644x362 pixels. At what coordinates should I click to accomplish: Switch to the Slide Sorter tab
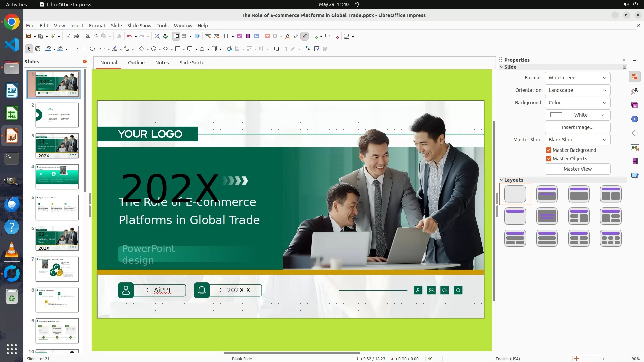(193, 63)
